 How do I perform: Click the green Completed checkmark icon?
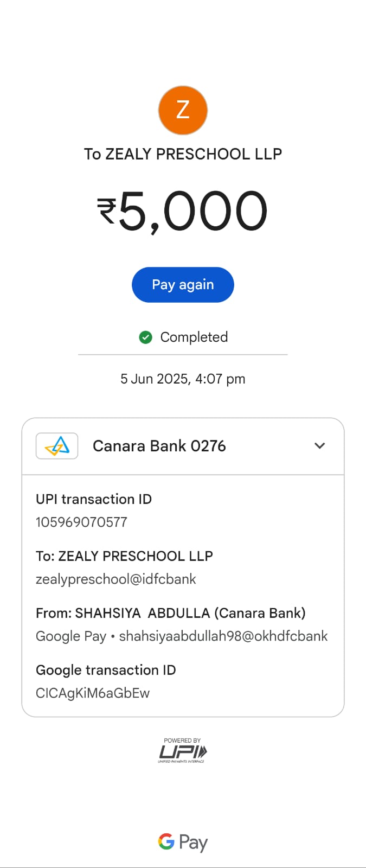[x=146, y=337]
